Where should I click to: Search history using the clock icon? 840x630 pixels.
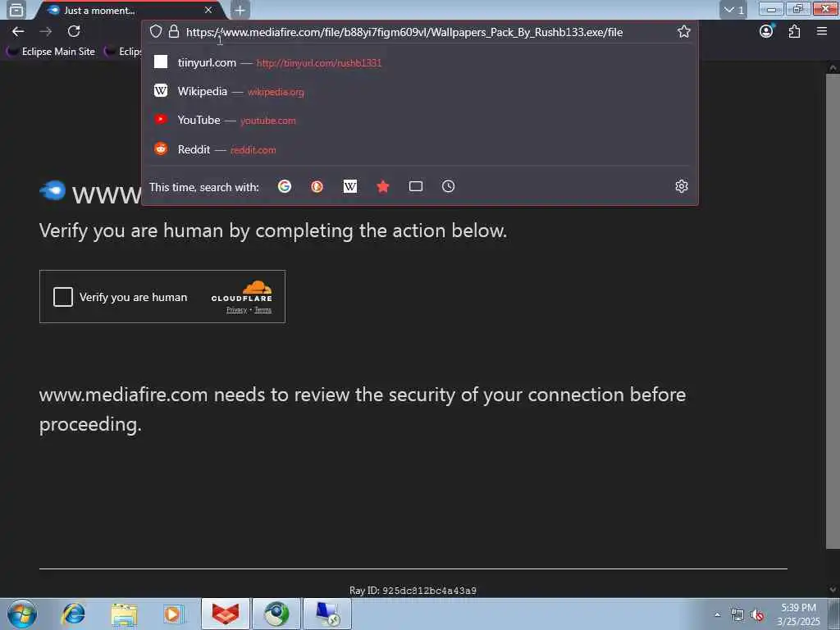tap(449, 186)
